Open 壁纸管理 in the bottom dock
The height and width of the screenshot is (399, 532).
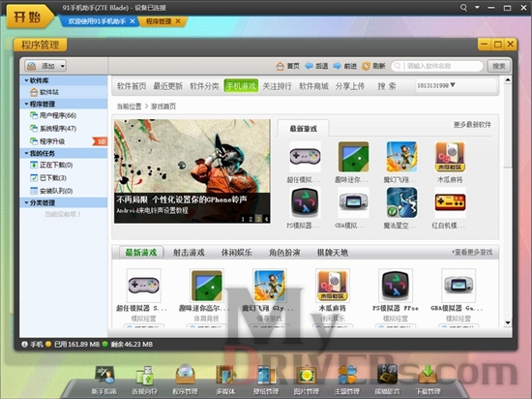pos(266,380)
